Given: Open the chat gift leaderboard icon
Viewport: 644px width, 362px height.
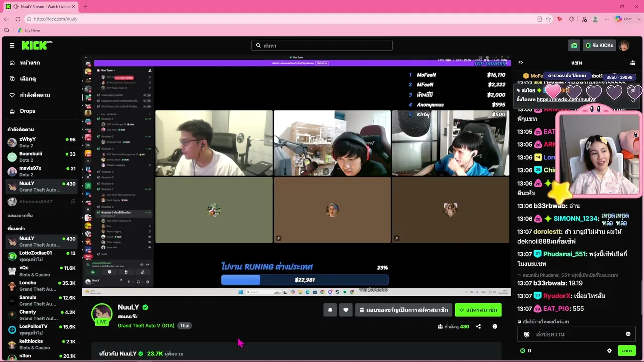Looking at the screenshot, I should point(632,63).
